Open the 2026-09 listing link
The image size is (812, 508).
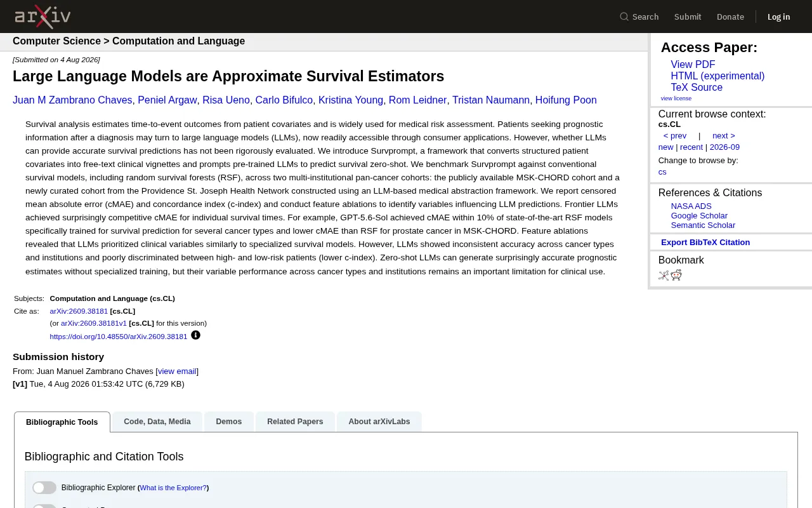coord(724,147)
